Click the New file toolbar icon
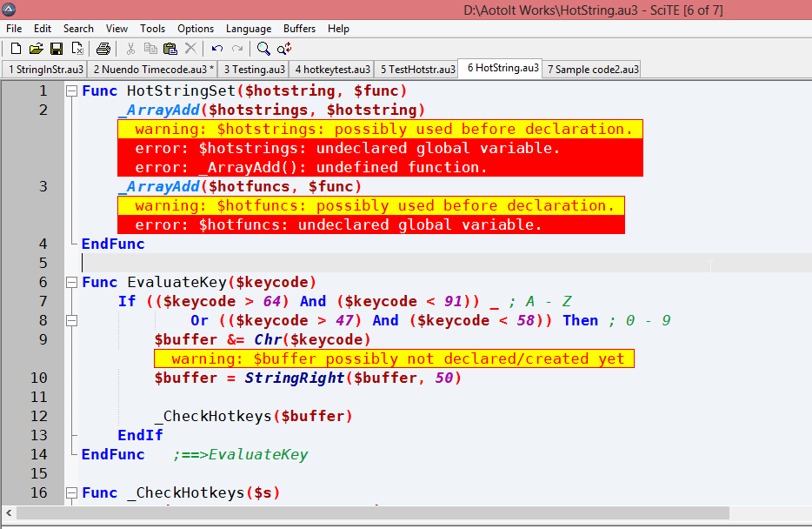This screenshot has height=529, width=812. [16, 49]
